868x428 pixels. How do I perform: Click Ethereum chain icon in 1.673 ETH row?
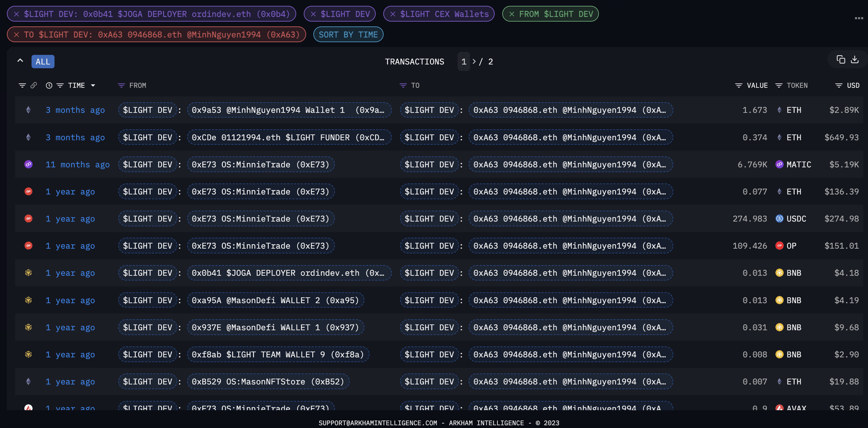point(28,110)
